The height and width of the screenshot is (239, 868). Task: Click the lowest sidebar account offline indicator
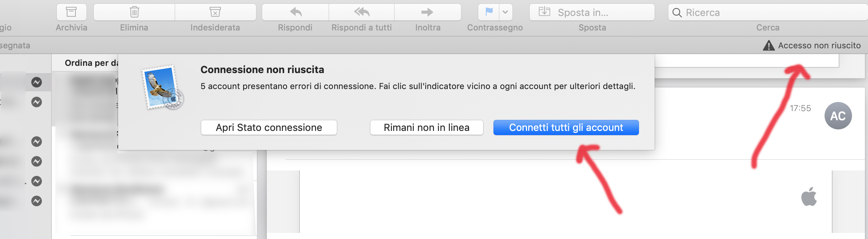(x=37, y=201)
